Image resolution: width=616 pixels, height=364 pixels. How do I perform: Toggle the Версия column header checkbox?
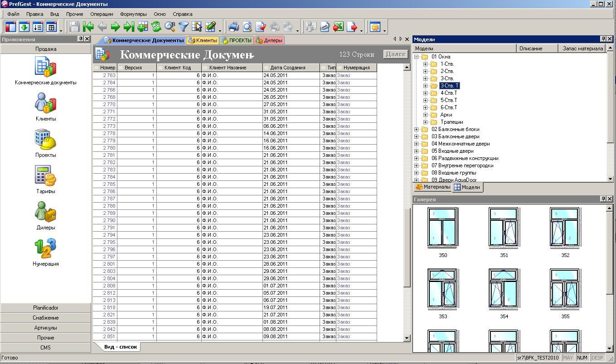[x=121, y=68]
